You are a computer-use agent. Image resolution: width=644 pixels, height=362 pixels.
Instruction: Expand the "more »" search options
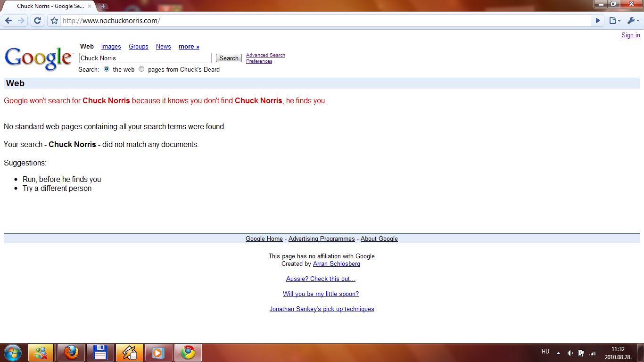click(189, 47)
